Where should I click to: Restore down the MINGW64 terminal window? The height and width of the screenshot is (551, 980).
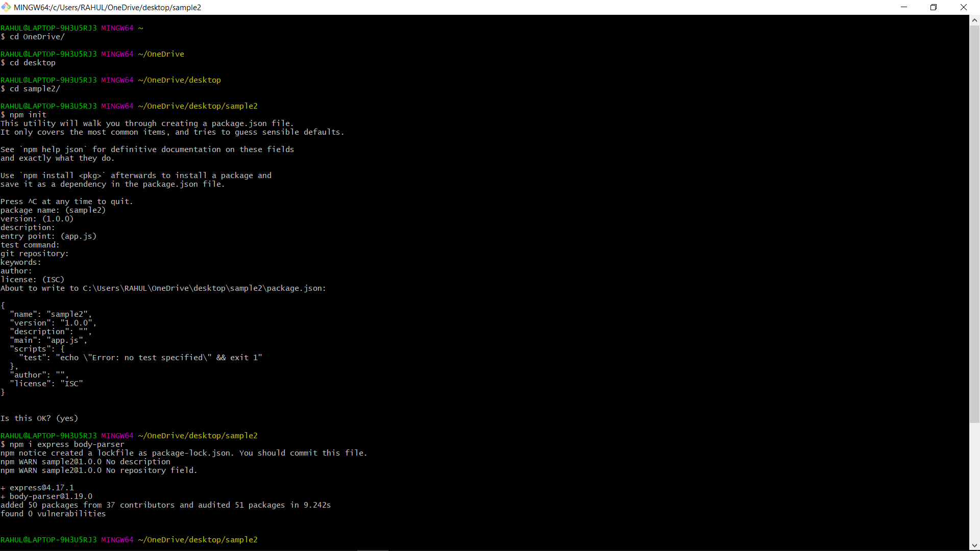click(934, 7)
